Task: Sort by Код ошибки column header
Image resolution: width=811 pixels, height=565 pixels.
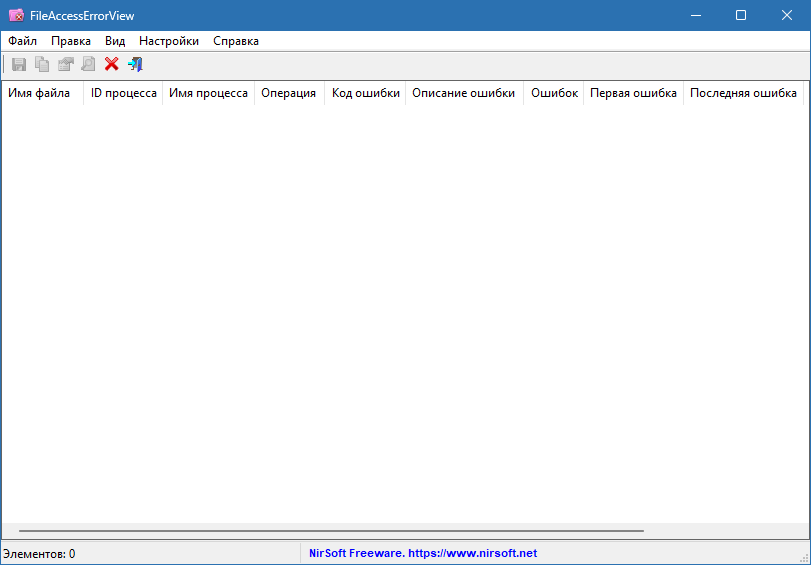Action: (x=365, y=93)
